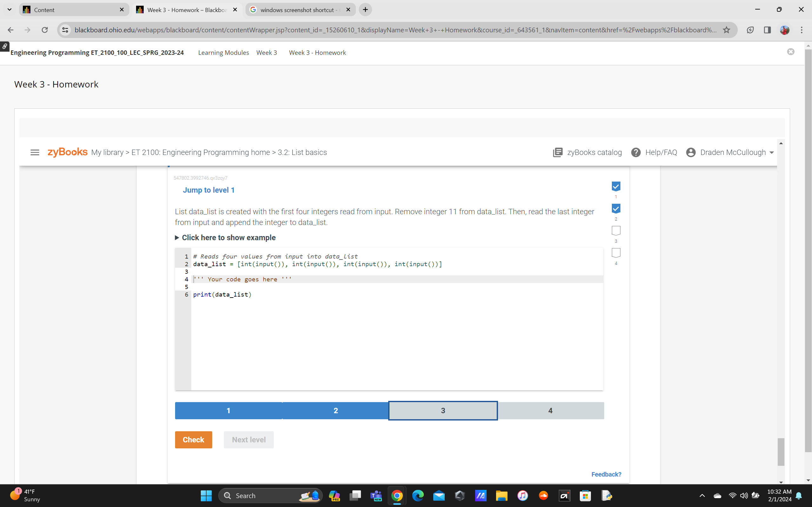
Task: Click the level 3 completion checkbox
Action: tap(616, 231)
